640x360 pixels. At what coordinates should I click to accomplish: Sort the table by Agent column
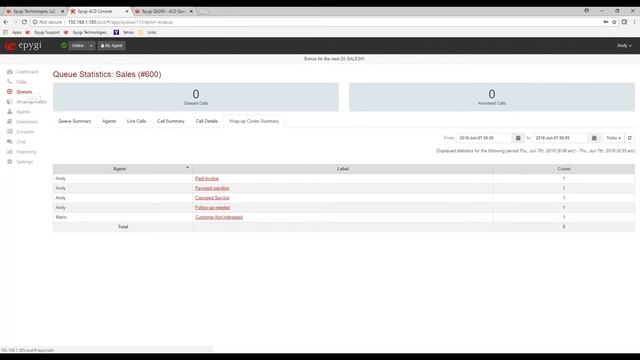click(x=122, y=169)
